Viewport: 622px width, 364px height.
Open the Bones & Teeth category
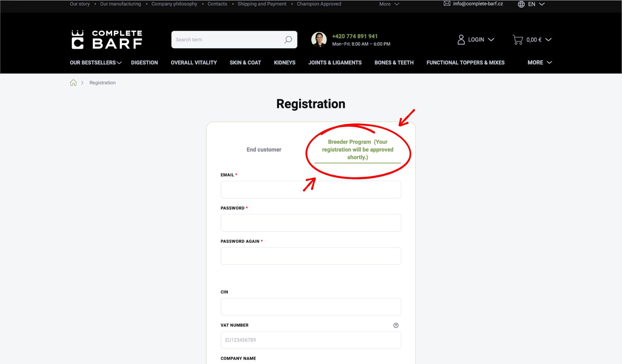pyautogui.click(x=394, y=62)
